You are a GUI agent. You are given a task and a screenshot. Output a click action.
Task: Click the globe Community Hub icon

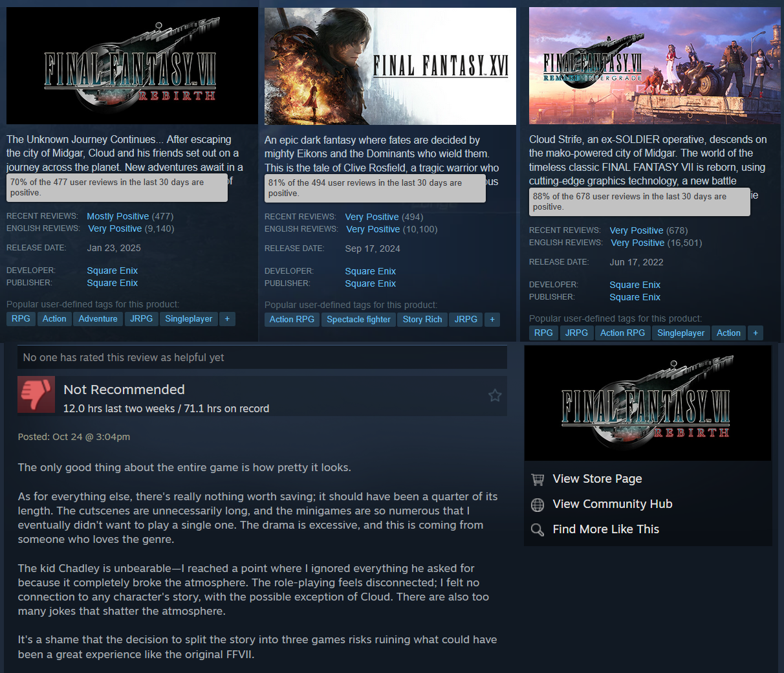click(538, 505)
